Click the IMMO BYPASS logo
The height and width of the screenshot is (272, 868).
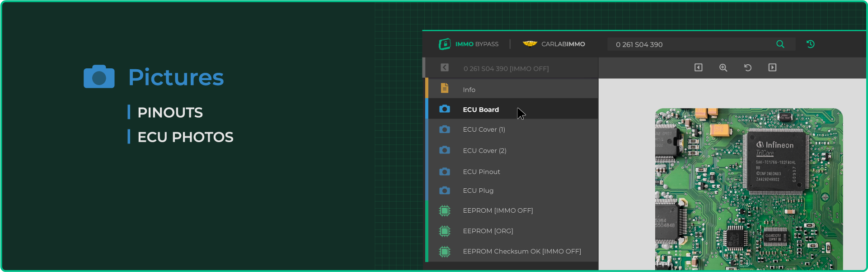[x=469, y=44]
